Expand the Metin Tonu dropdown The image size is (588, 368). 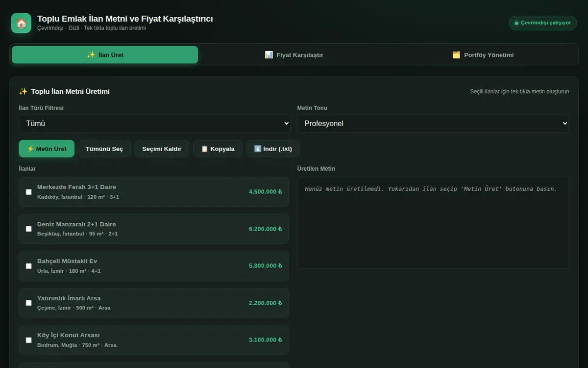(433, 124)
